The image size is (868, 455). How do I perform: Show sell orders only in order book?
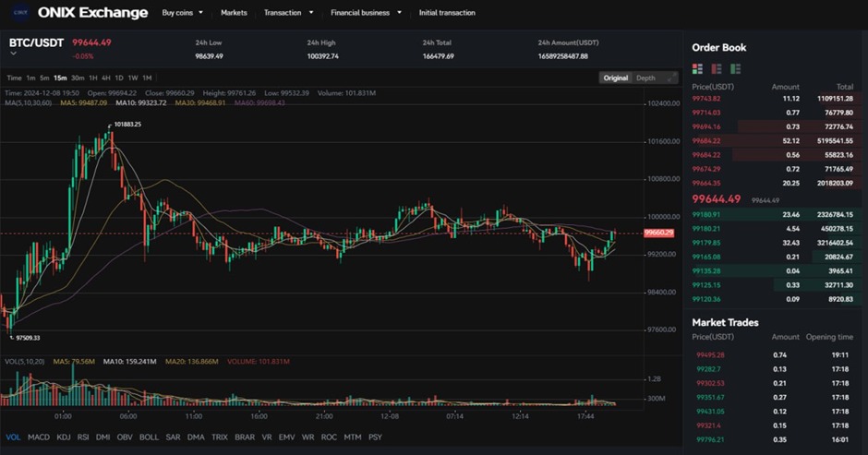717,68
